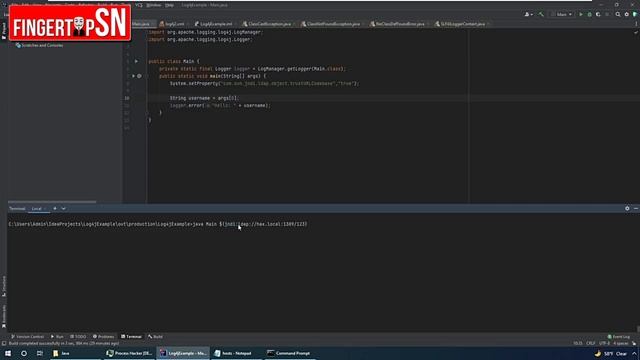Switch to hosts Notepad on taskbar
The width and height of the screenshot is (640, 360).
click(x=237, y=353)
